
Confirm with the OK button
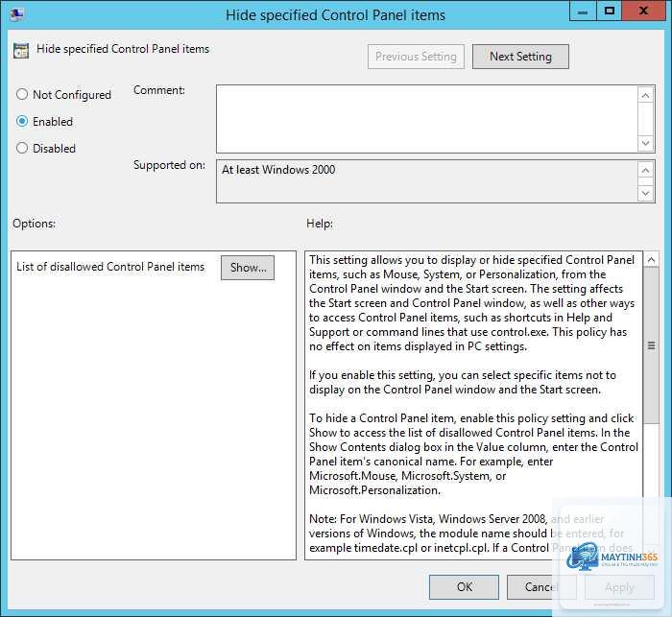pyautogui.click(x=464, y=587)
